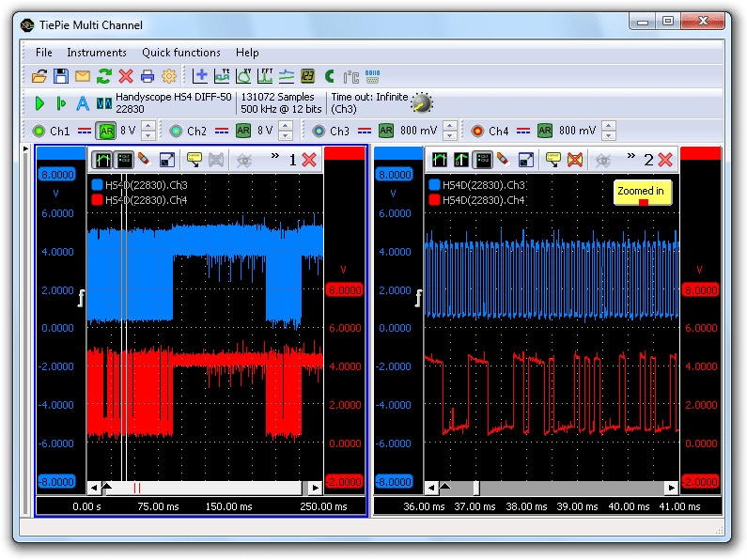Open the I2C analyzer
Viewport: 747px width, 560px height.
click(x=351, y=76)
